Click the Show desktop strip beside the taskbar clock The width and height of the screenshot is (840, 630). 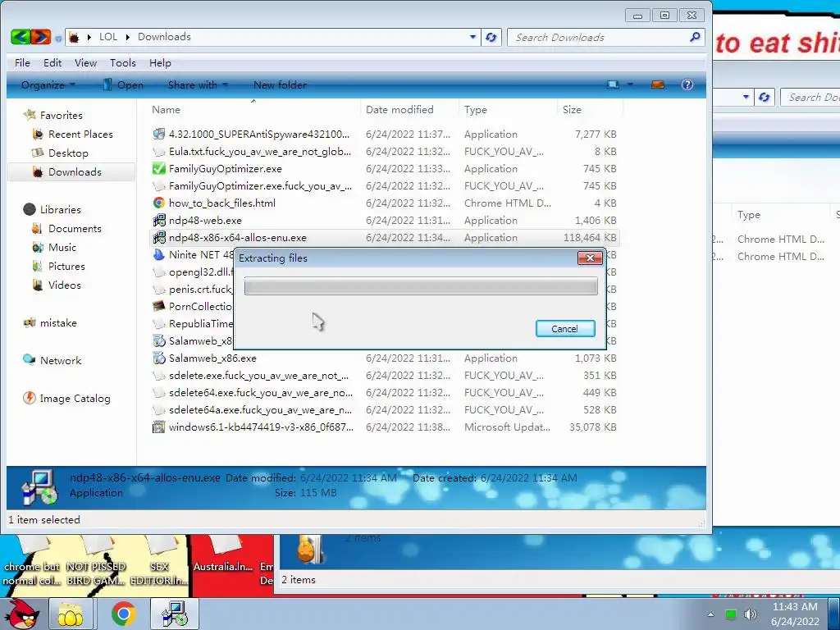pos(834,614)
